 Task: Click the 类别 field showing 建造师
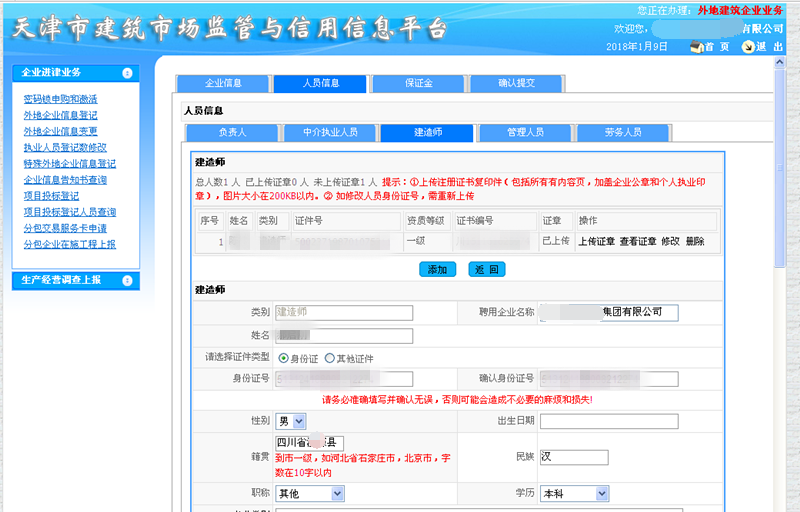click(344, 313)
